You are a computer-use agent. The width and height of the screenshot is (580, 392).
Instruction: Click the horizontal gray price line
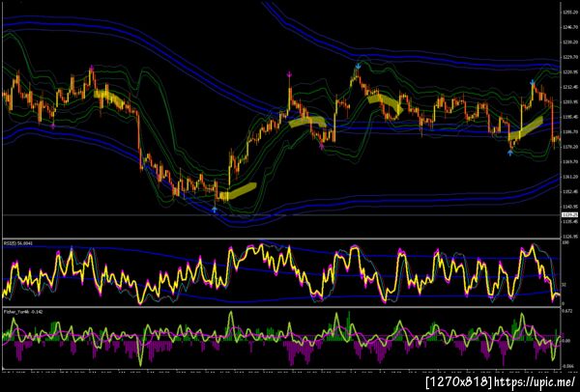281,214
